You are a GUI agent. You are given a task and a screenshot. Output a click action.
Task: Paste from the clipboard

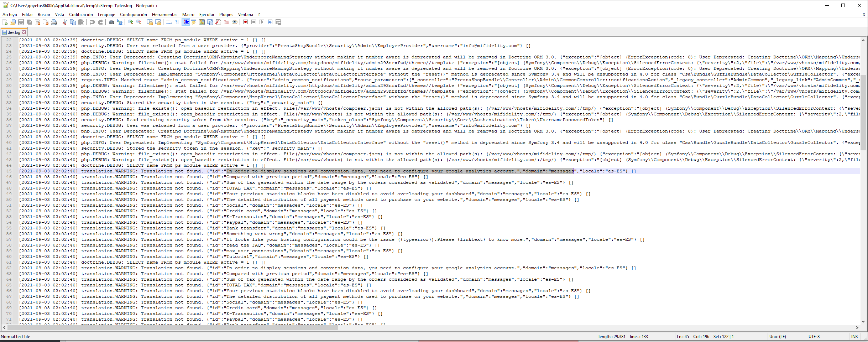point(81,22)
